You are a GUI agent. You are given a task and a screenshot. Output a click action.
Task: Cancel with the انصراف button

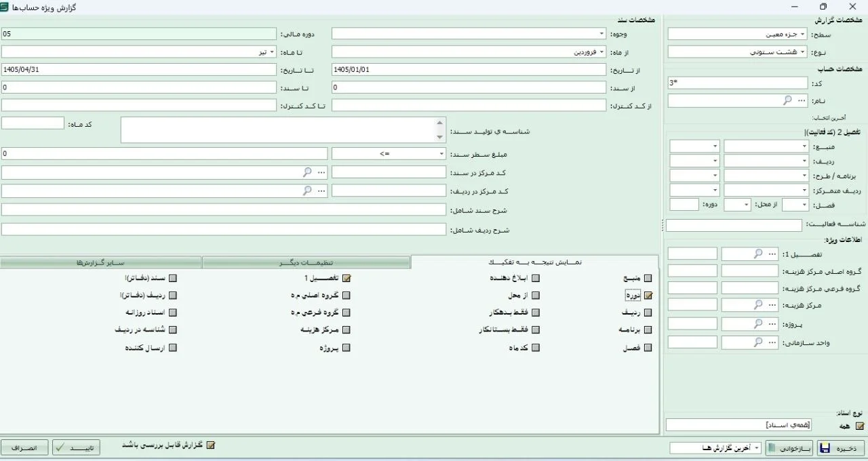click(24, 447)
